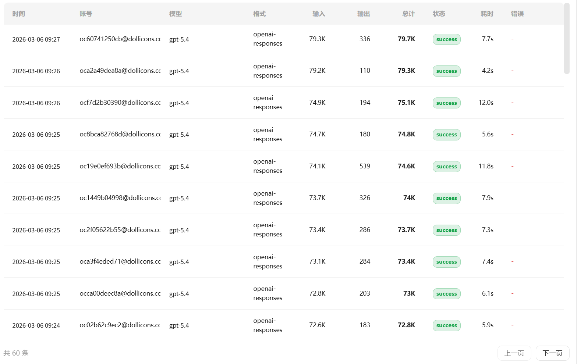Click success badge in 74K total row

tap(446, 198)
